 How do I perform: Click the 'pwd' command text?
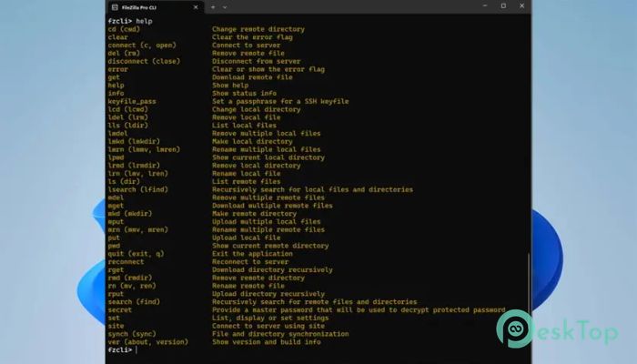(x=114, y=246)
